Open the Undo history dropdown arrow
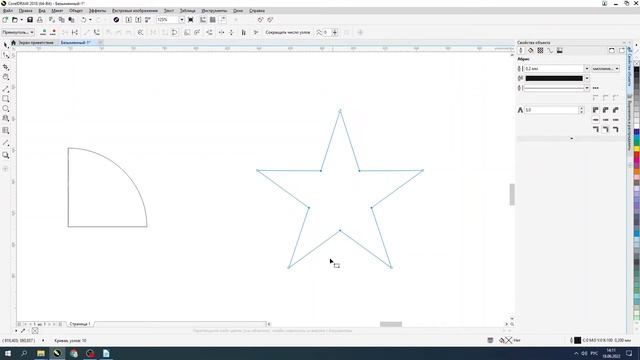The width and height of the screenshot is (640, 360). coord(90,20)
